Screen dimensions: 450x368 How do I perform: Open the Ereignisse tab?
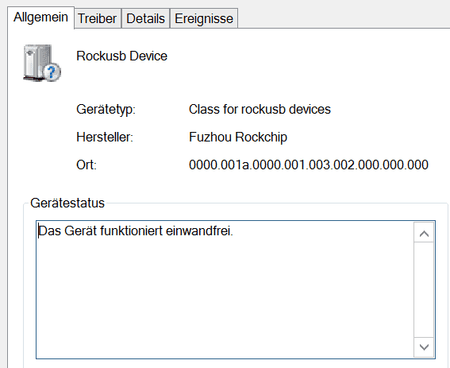point(204,19)
